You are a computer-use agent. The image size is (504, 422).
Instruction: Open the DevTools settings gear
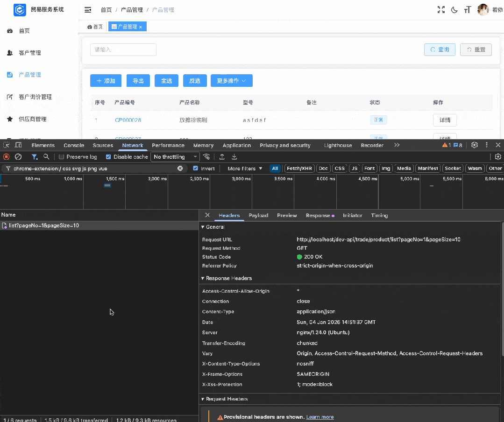[475, 145]
